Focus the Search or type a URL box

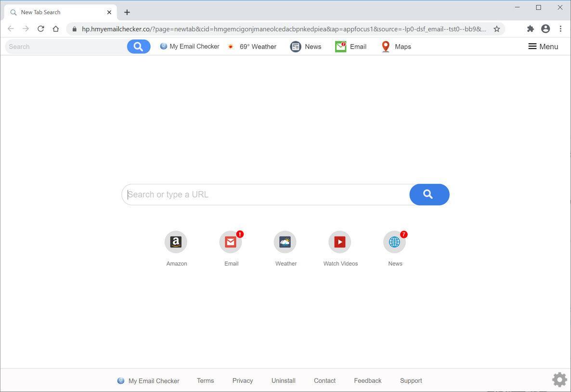pos(266,195)
